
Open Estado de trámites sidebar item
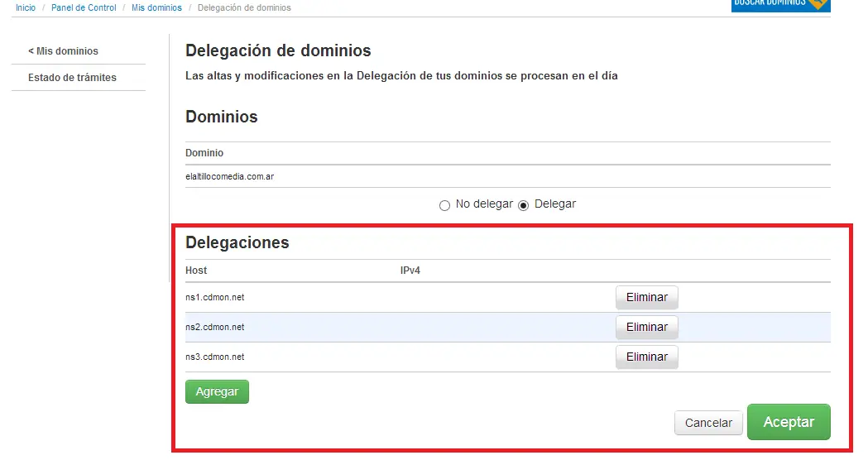tap(72, 78)
